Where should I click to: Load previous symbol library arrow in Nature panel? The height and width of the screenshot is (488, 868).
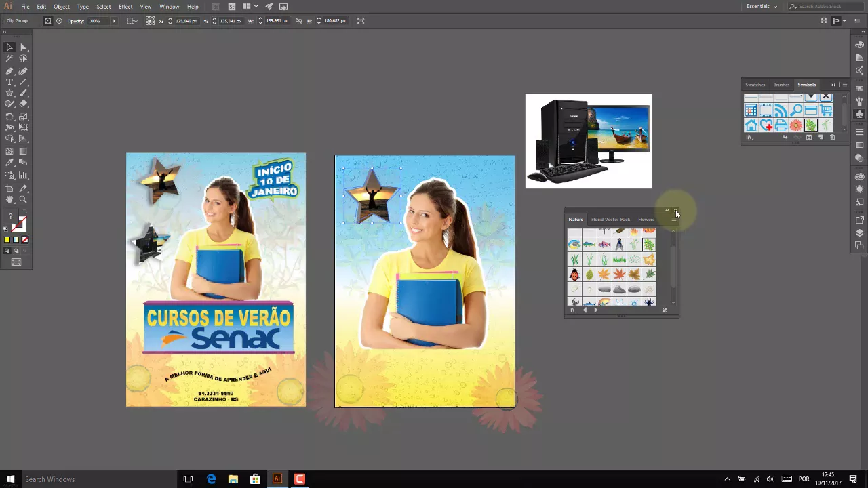tap(585, 310)
